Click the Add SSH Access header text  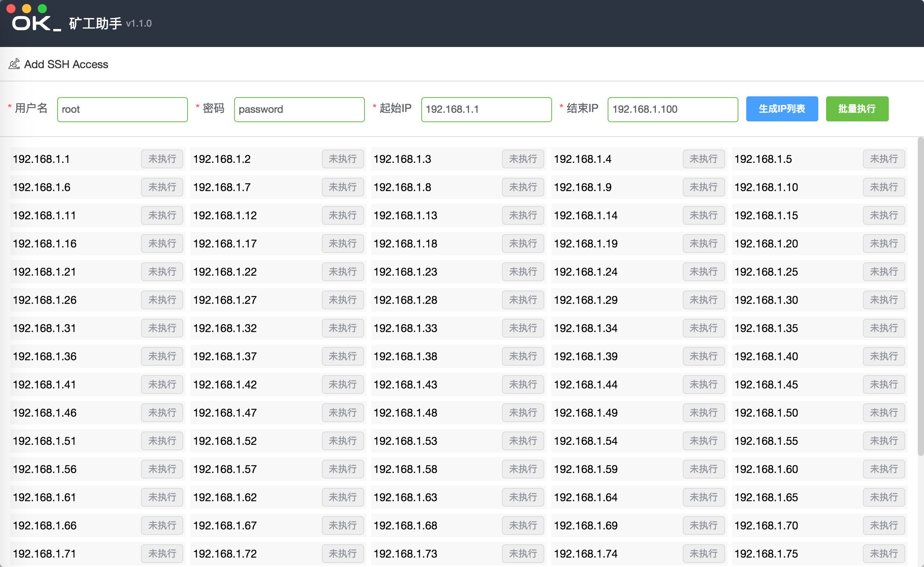click(66, 64)
